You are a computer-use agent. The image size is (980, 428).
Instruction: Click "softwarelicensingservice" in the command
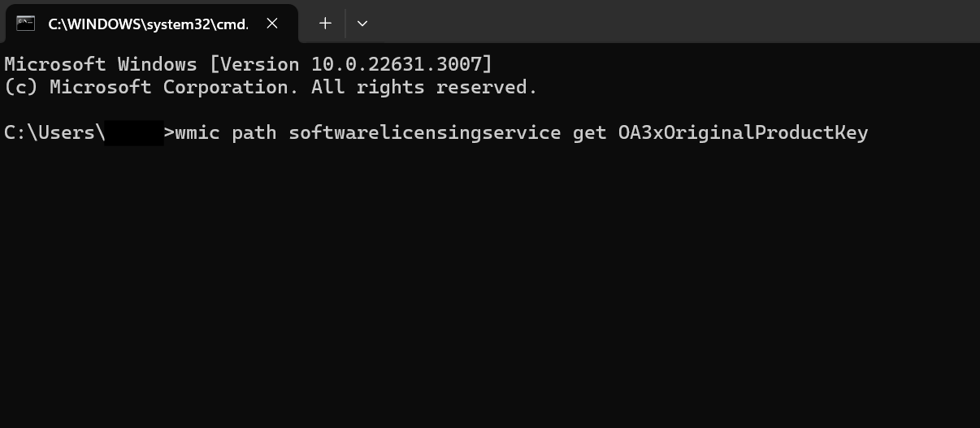click(424, 132)
